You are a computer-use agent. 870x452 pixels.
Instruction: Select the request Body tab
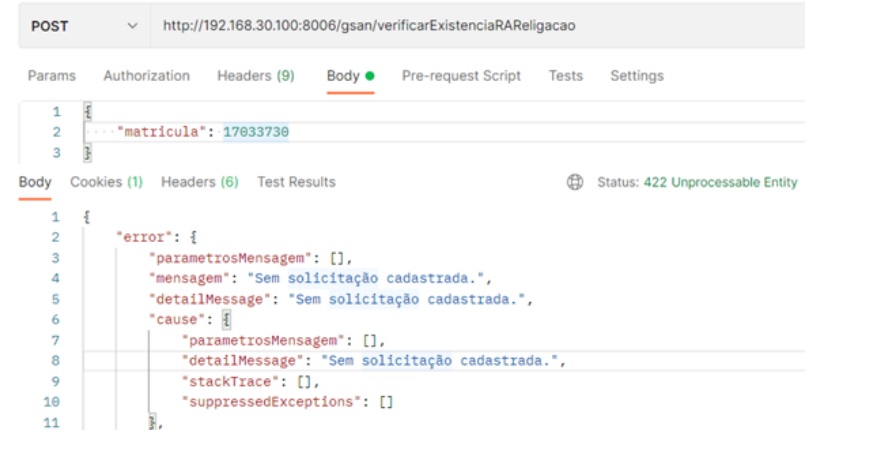[x=343, y=76]
